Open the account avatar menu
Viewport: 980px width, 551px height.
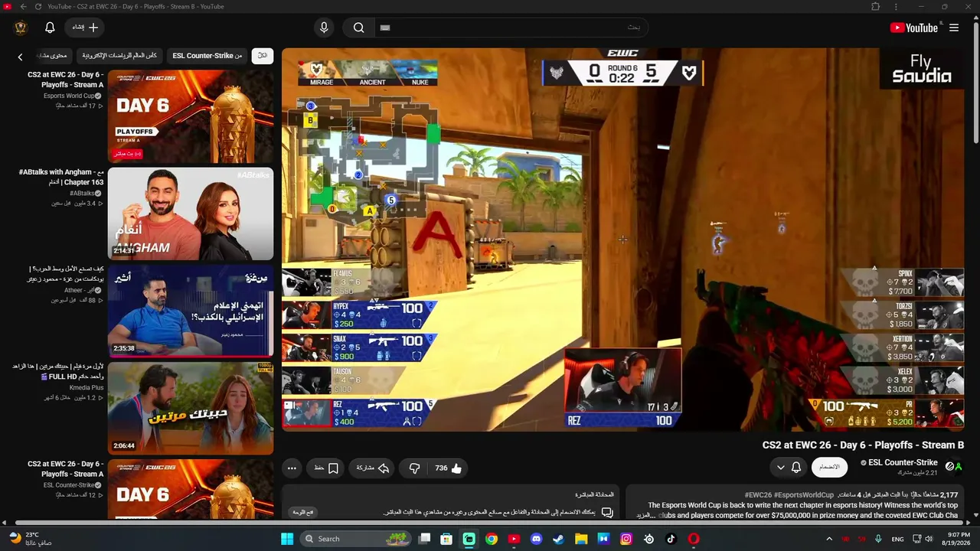21,28
